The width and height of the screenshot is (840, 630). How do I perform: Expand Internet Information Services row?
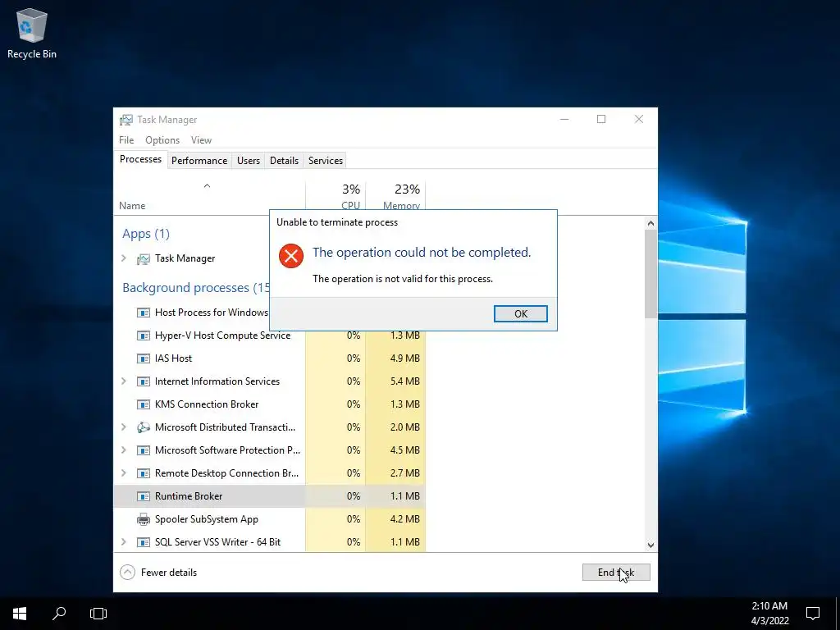pos(124,381)
